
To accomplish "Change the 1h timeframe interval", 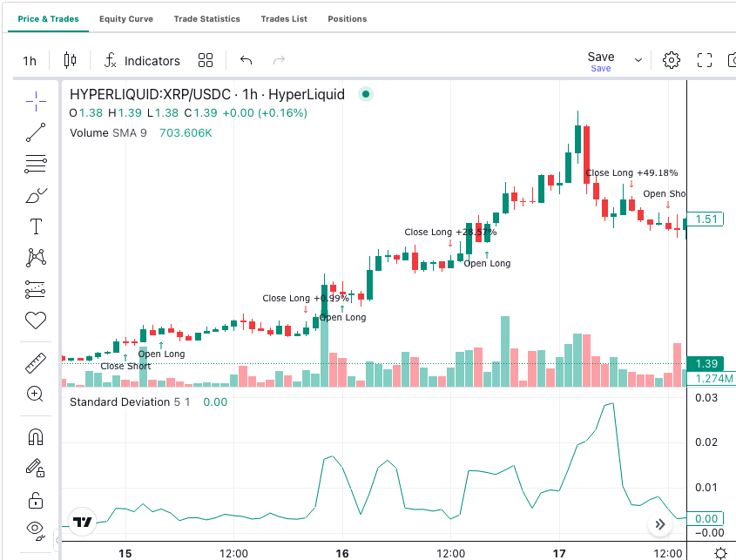I will click(x=30, y=61).
